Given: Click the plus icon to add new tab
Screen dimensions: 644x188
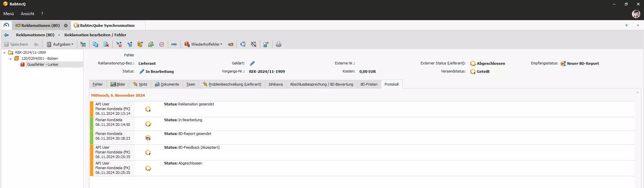Looking at the screenshot, I should [626, 25].
